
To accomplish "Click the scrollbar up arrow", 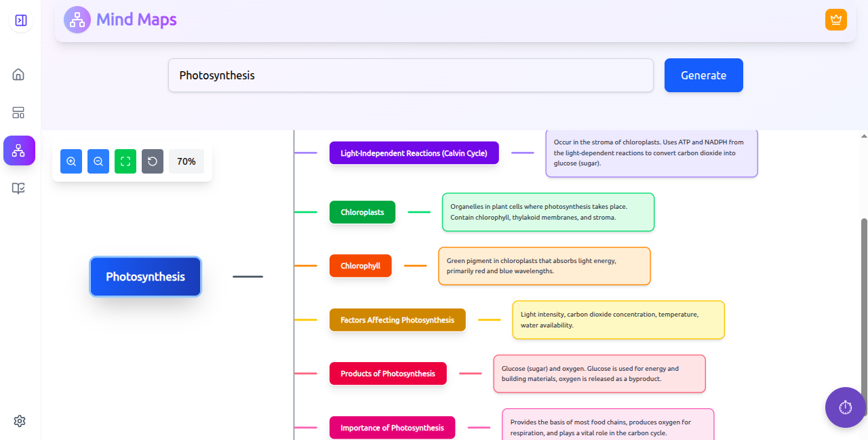I will 864,136.
